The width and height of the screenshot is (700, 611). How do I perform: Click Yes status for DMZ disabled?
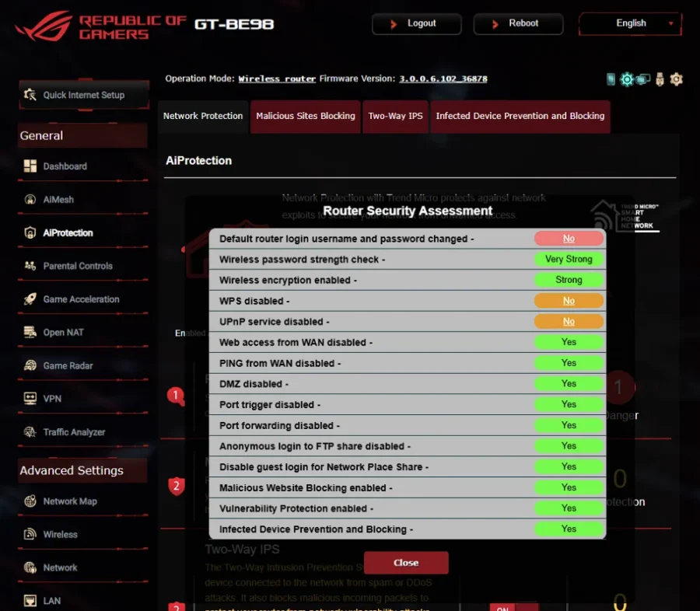pyautogui.click(x=569, y=383)
